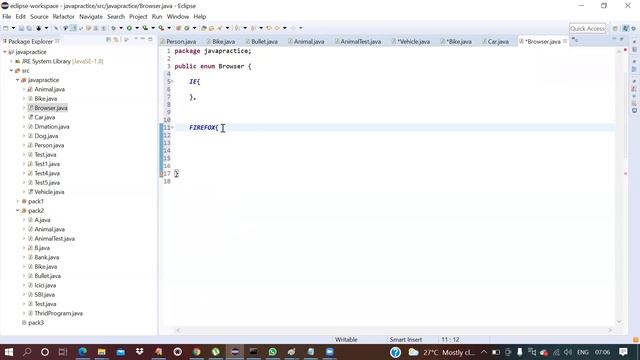
Task: Close the *Browser.java editor tab
Action: coord(565,41)
